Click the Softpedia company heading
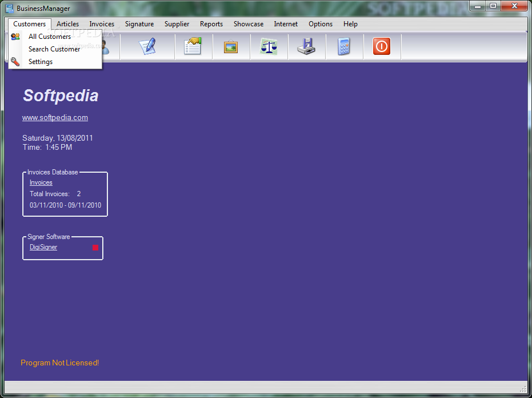Viewport: 532px width, 398px height. pyautogui.click(x=61, y=95)
